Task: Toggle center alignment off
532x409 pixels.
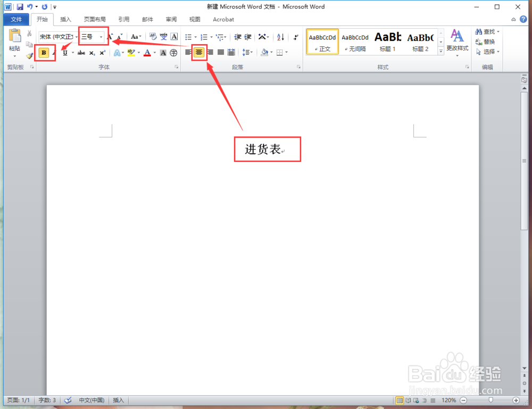Action: (x=198, y=52)
